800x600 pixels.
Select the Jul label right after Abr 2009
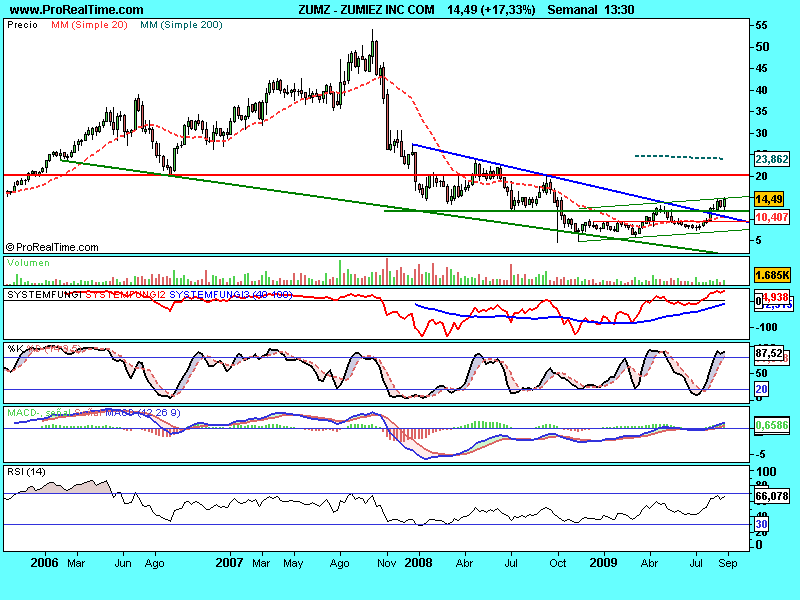696,563
